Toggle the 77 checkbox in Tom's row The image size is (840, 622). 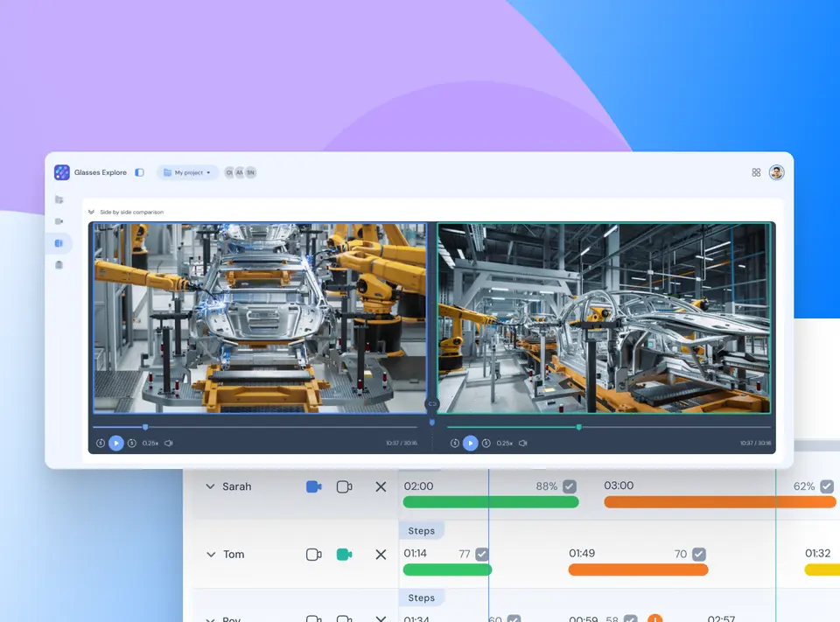pos(481,554)
